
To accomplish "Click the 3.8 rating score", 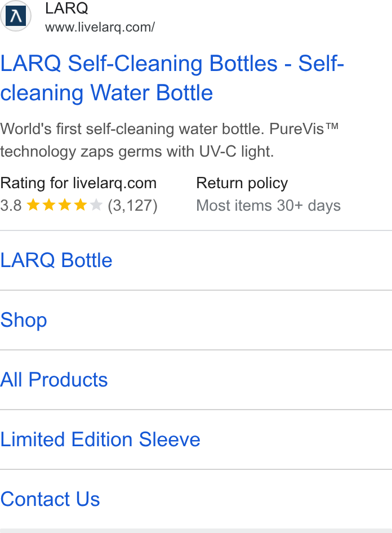I will tap(11, 206).
